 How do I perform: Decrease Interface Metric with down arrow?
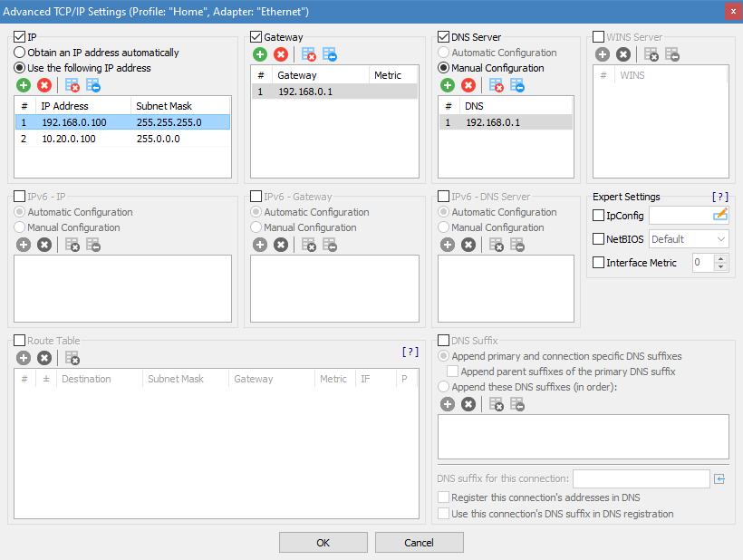pos(720,266)
